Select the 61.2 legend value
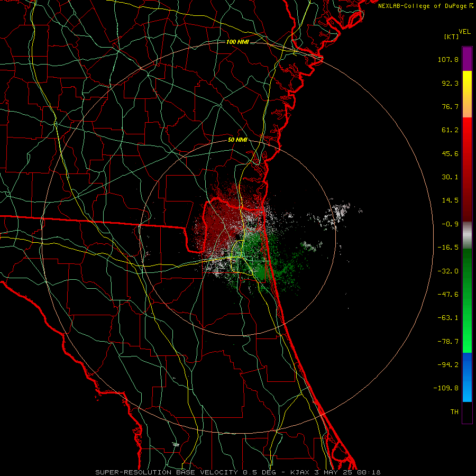Viewport: 476px width, 476px height. (450, 130)
